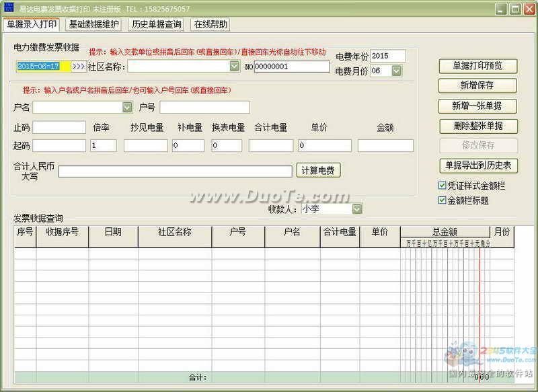Expand the 社区名称 dropdown

[x=234, y=66]
